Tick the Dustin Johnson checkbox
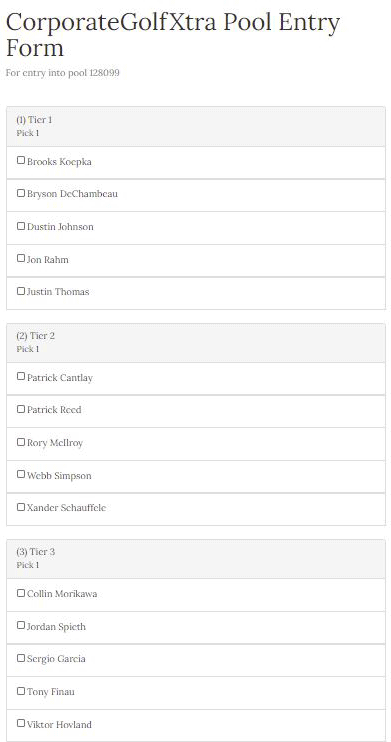The height and width of the screenshot is (742, 391). coord(21,226)
